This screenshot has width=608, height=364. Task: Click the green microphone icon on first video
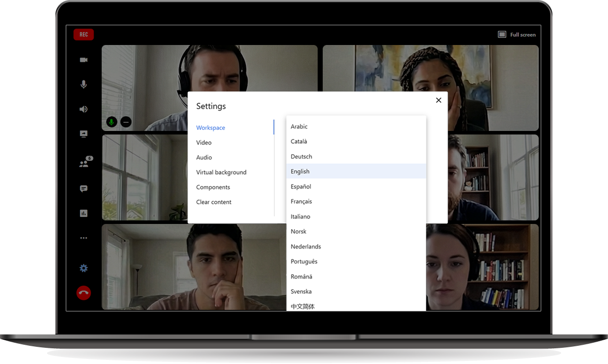click(x=111, y=122)
